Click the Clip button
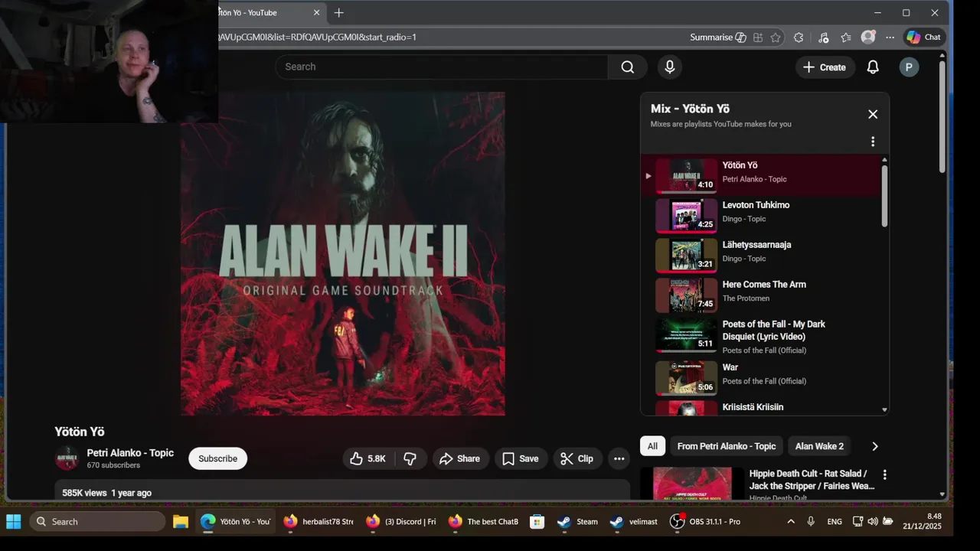Image resolution: width=980 pixels, height=551 pixels. point(577,458)
